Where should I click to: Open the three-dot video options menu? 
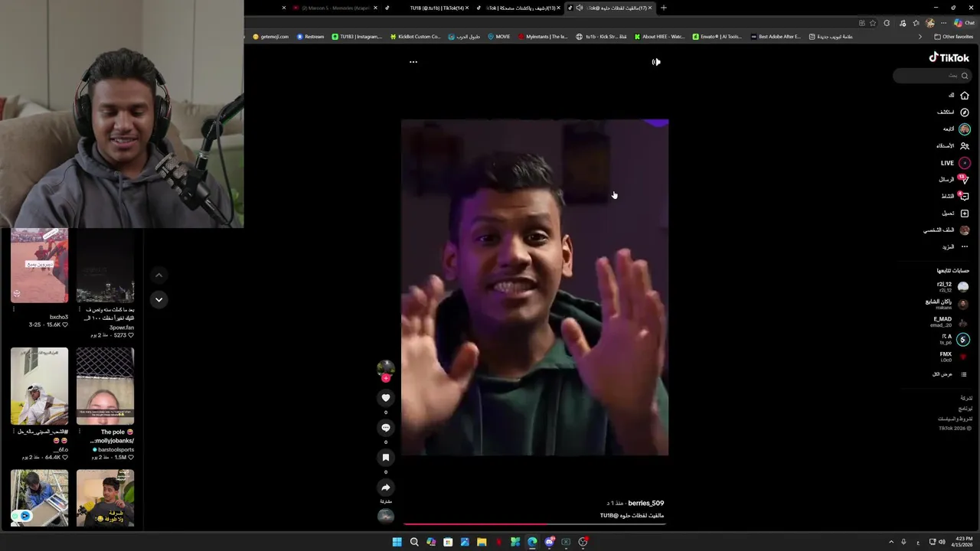pyautogui.click(x=413, y=62)
